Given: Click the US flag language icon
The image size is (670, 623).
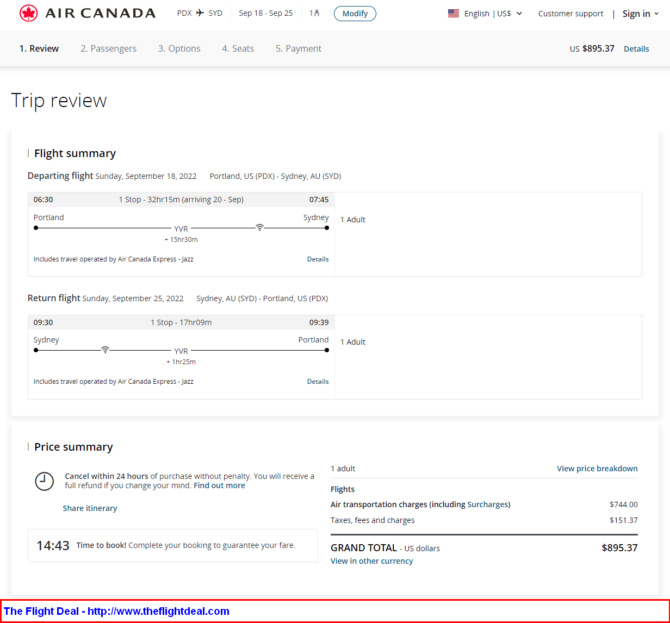Looking at the screenshot, I should point(453,13).
